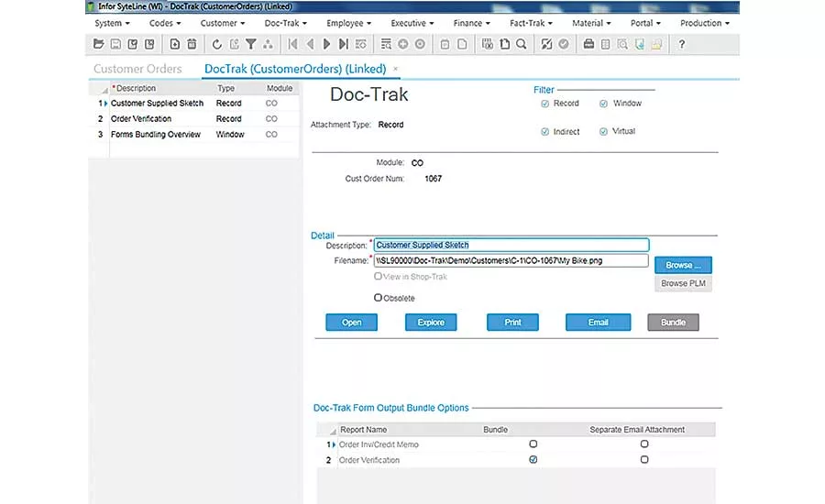
Task: Select the Order Inv/Credit Memo report row
Action: coord(516,444)
